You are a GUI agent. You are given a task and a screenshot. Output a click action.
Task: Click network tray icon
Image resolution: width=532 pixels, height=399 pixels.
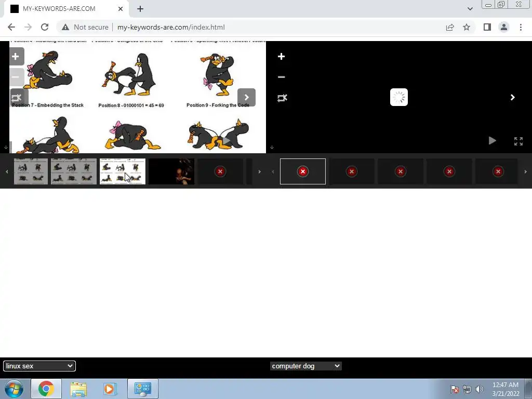click(467, 389)
